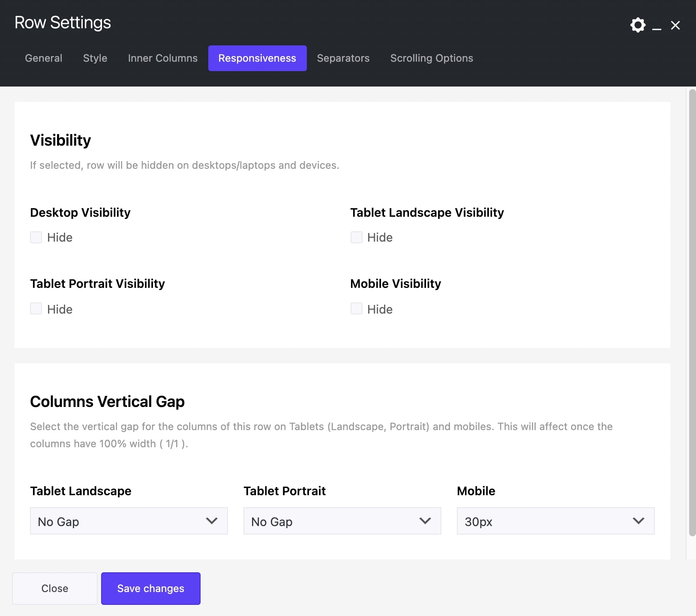Toggle Hide under Tablet Portrait Visibility
Viewport: 696px width, 616px height.
coord(36,309)
